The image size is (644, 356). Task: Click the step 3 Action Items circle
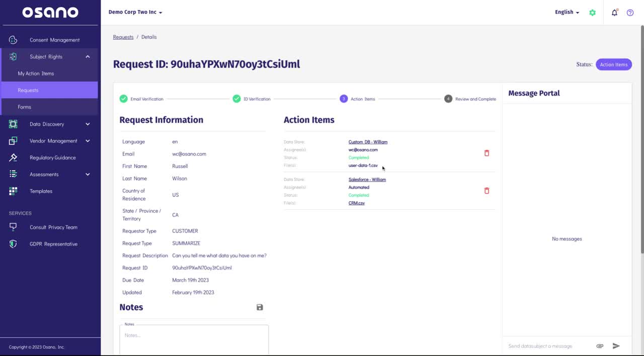[344, 99]
